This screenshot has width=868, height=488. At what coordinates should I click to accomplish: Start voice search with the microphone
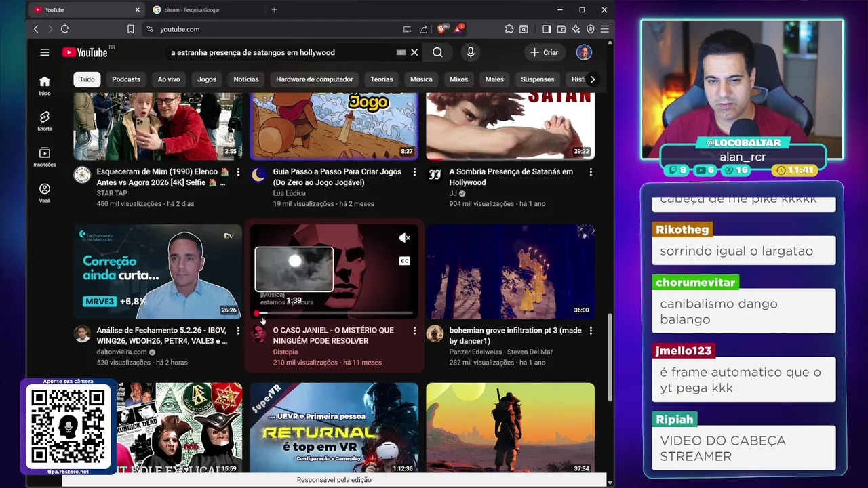pos(471,52)
